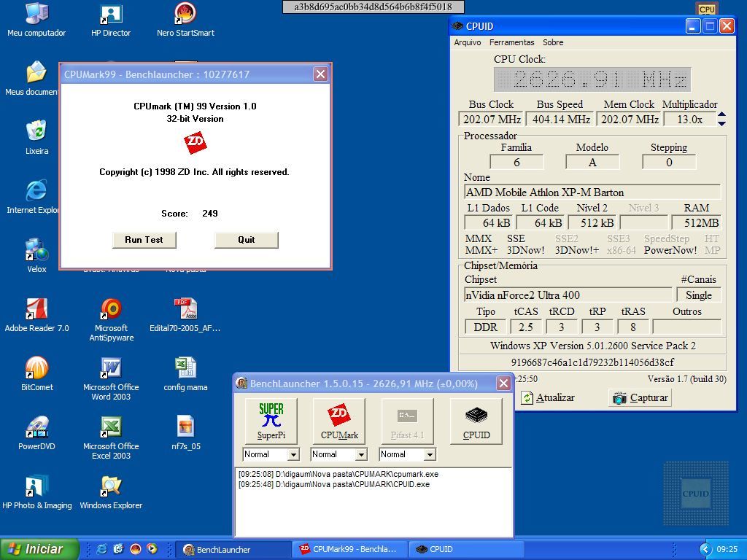Click CPUID.exe log line in BenchLauncher
The width and height of the screenshot is (747, 560).
(x=334, y=484)
